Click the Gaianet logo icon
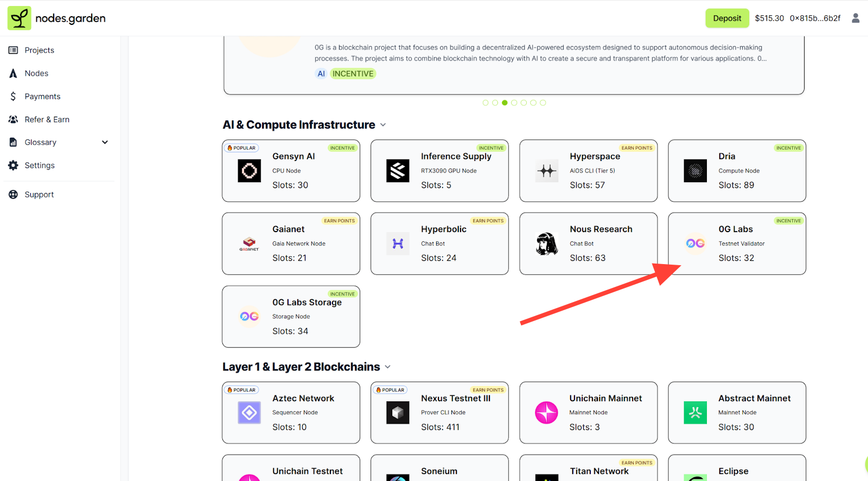This screenshot has height=481, width=868. pyautogui.click(x=250, y=243)
